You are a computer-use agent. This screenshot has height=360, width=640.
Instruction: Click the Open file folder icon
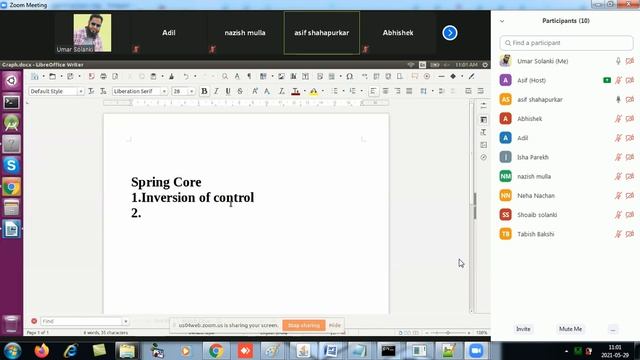click(x=52, y=76)
